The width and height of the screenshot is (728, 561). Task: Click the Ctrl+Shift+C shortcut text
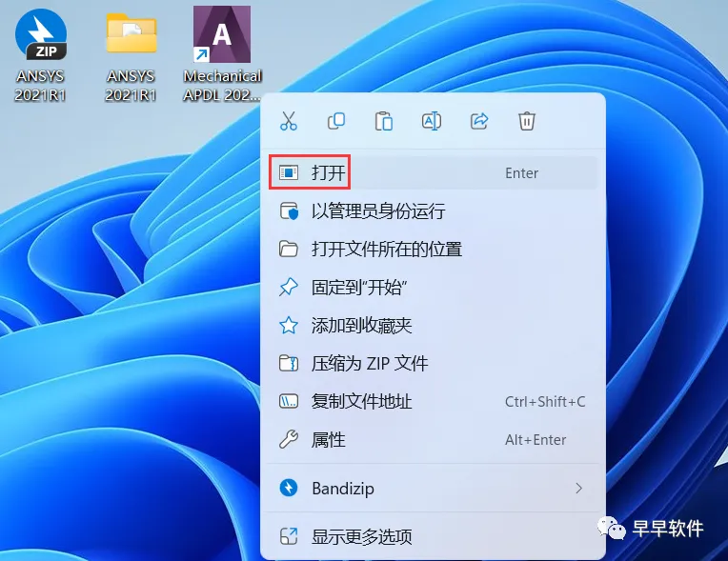[545, 401]
